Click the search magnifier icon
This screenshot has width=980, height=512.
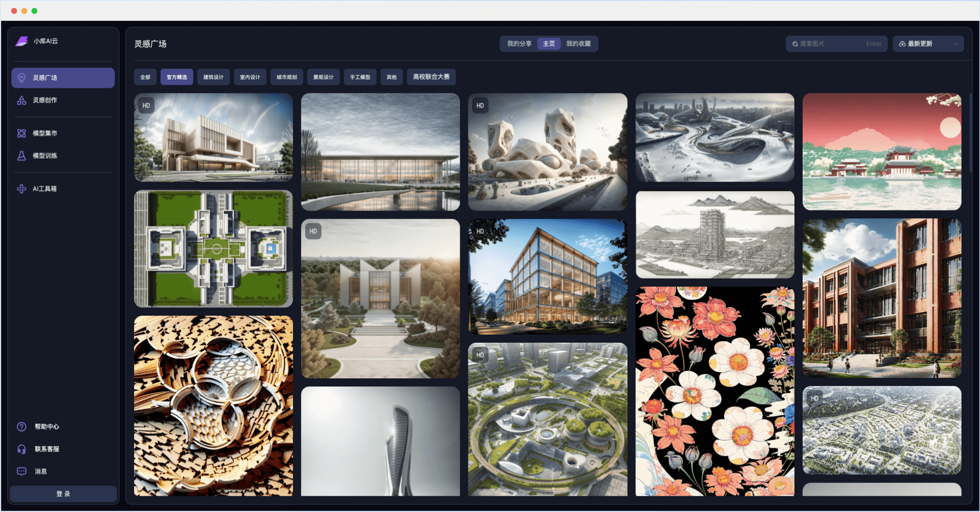click(x=795, y=44)
